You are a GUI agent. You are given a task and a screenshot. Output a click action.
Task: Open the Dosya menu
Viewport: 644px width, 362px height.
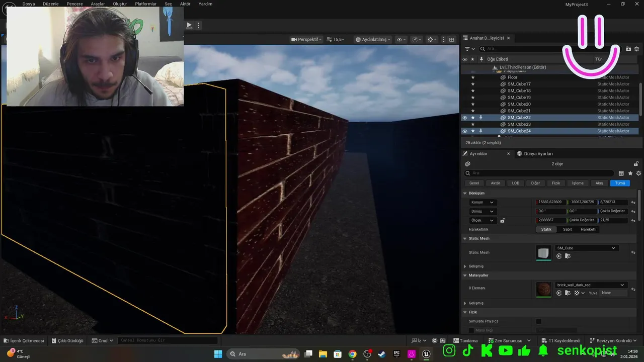pos(29,4)
